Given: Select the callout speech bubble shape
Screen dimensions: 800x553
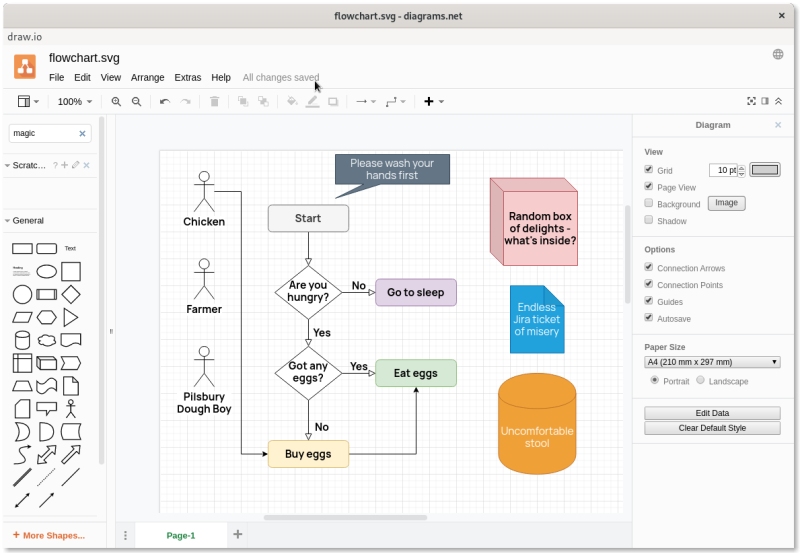Looking at the screenshot, I should 46,409.
